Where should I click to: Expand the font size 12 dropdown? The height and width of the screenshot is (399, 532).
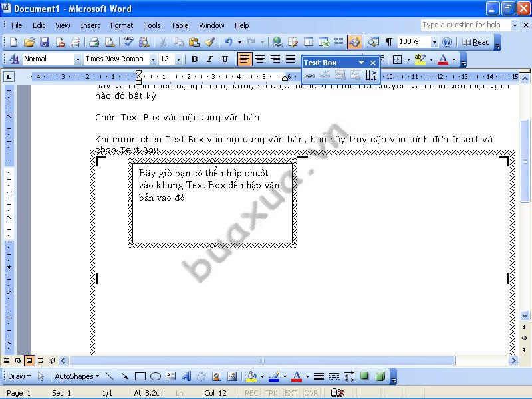click(178, 59)
